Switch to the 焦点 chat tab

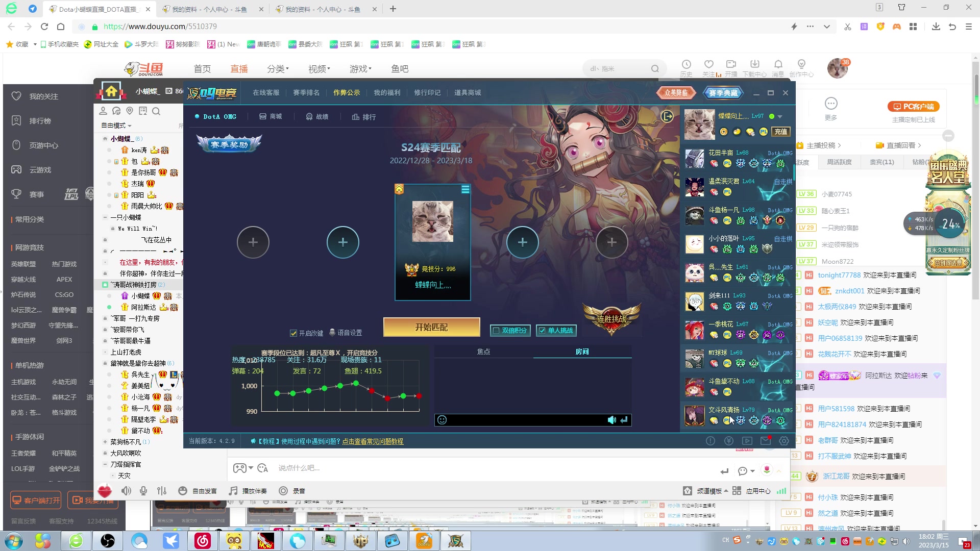[x=483, y=352]
